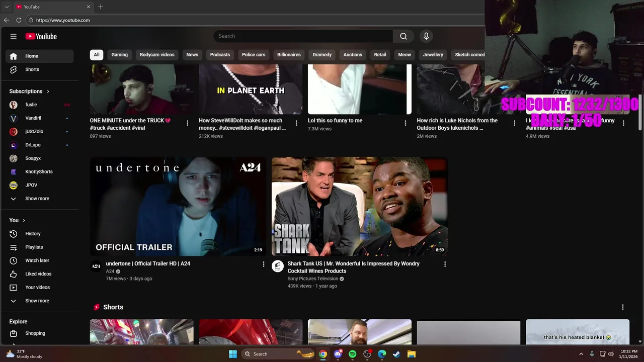
Task: Start voice search with microphone icon
Action: [x=426, y=36]
